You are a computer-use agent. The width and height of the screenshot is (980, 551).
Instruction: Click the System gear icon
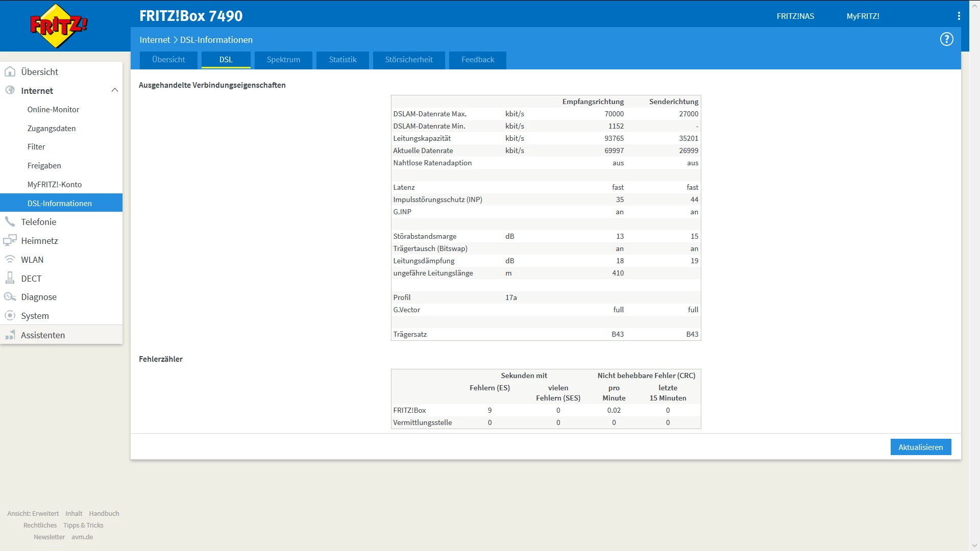10,316
